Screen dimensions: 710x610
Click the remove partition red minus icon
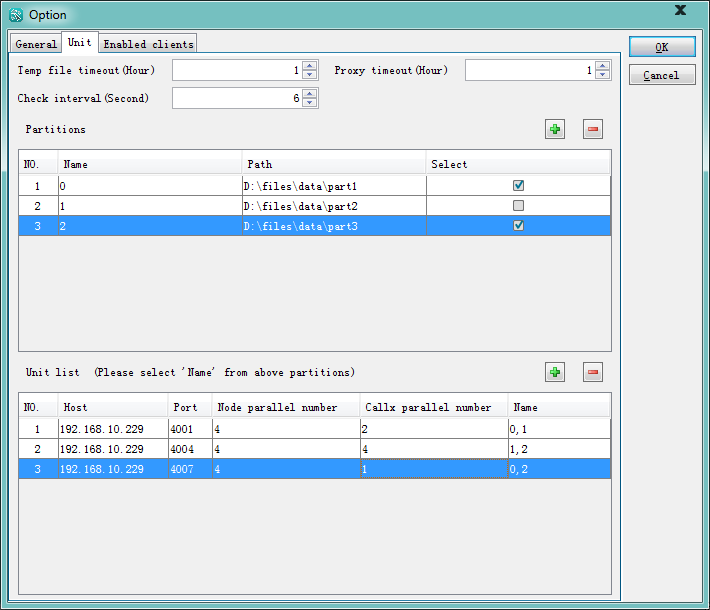[x=593, y=129]
